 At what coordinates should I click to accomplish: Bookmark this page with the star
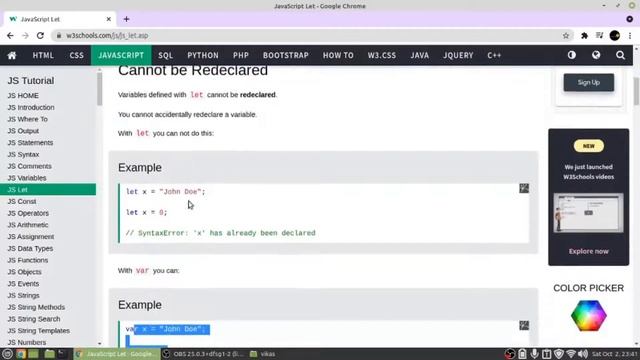coord(566,36)
